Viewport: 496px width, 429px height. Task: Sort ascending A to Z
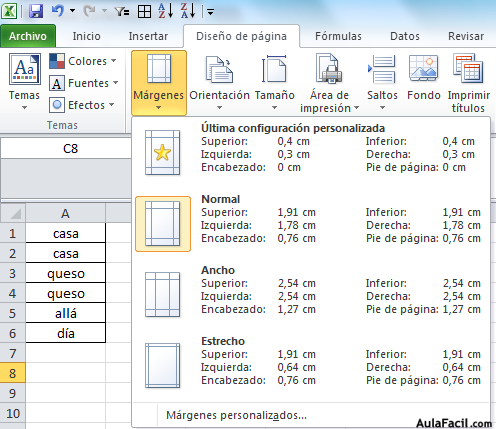[166, 11]
